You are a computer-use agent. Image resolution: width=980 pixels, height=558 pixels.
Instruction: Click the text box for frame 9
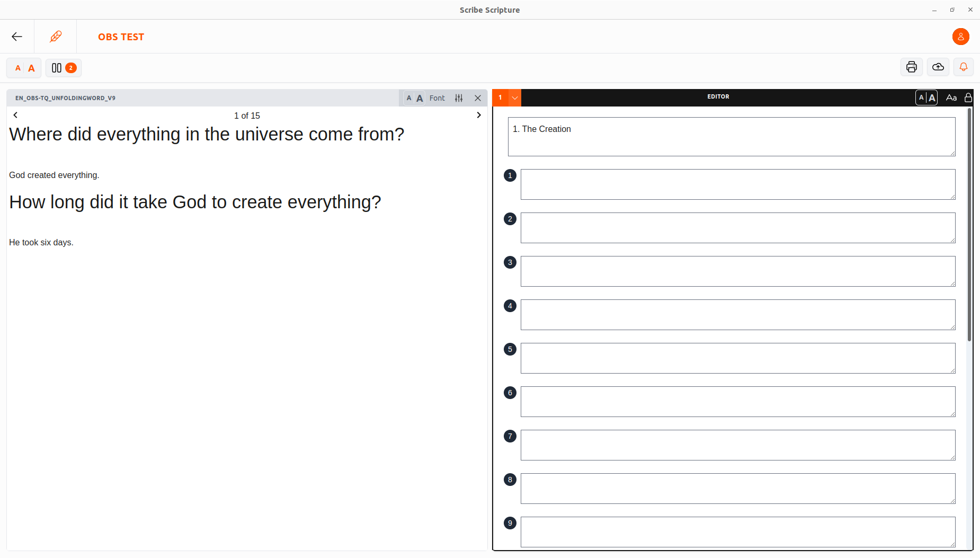(738, 532)
